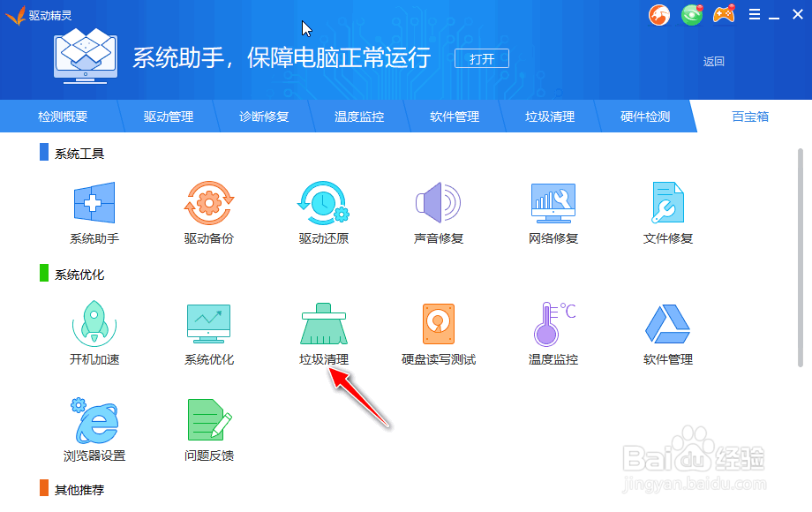Open the 网络修复 tool
This screenshot has width=812, height=512.
[x=553, y=203]
